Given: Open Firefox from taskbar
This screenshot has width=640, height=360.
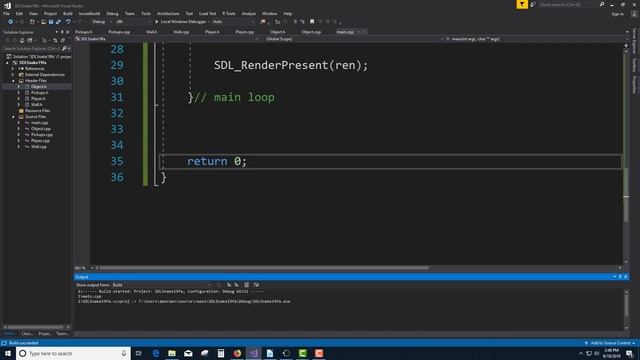Looking at the screenshot, I should [x=237, y=353].
